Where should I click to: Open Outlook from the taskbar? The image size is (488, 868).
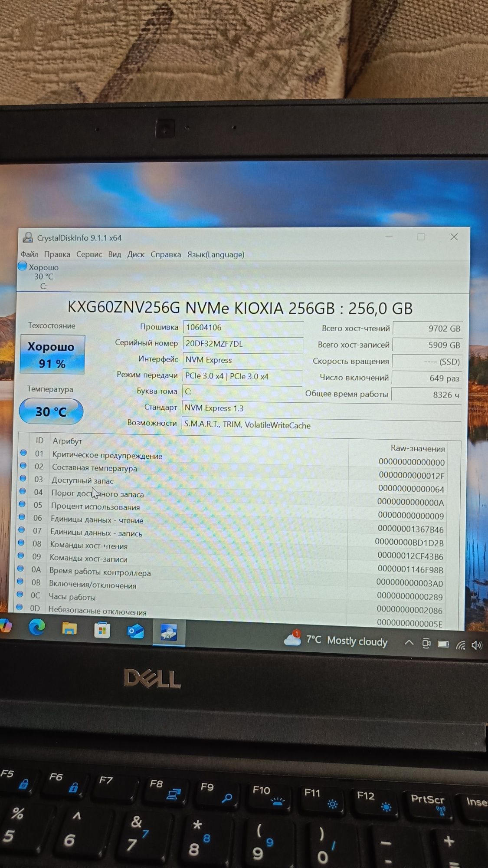[135, 631]
